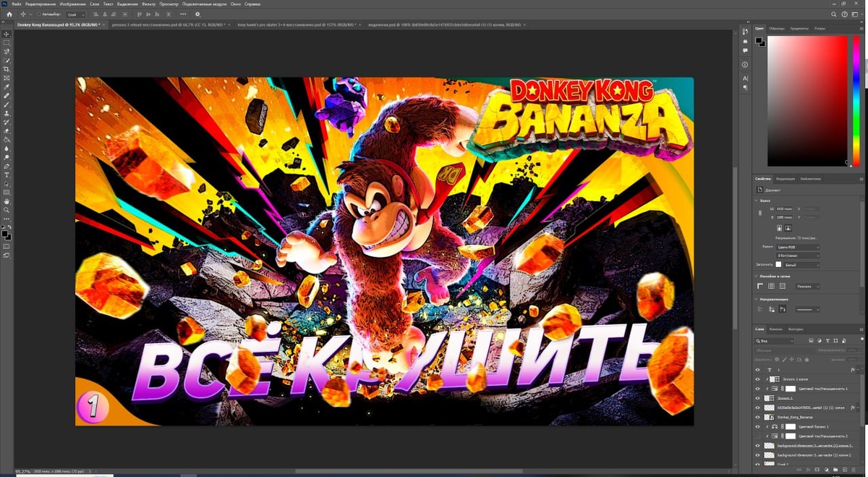The width and height of the screenshot is (868, 477).
Task: Select the Zoom tool
Action: (x=7, y=210)
